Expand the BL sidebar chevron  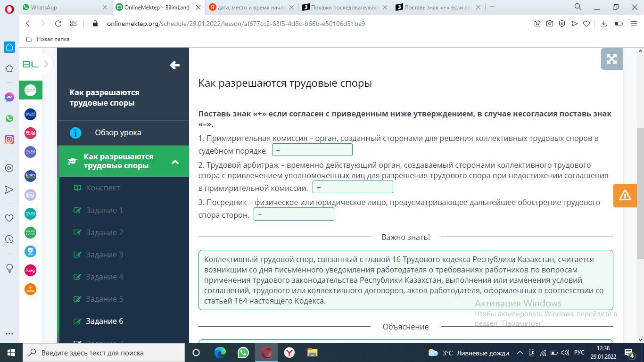46,64
